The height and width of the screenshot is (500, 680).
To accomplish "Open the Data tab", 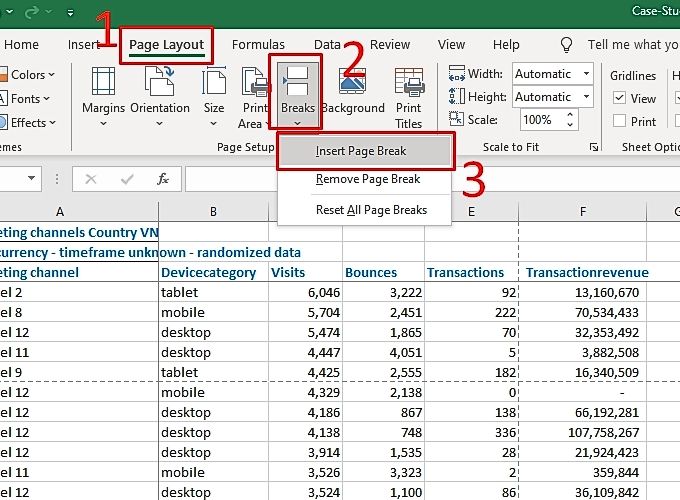I will (x=327, y=45).
